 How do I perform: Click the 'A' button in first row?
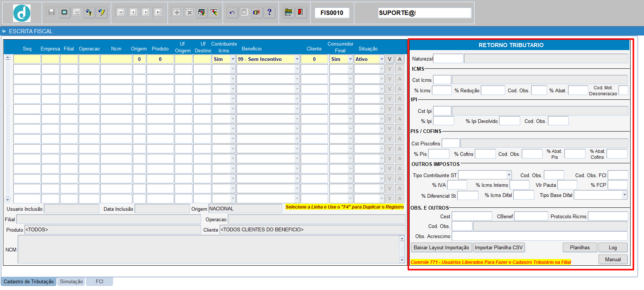(400, 59)
